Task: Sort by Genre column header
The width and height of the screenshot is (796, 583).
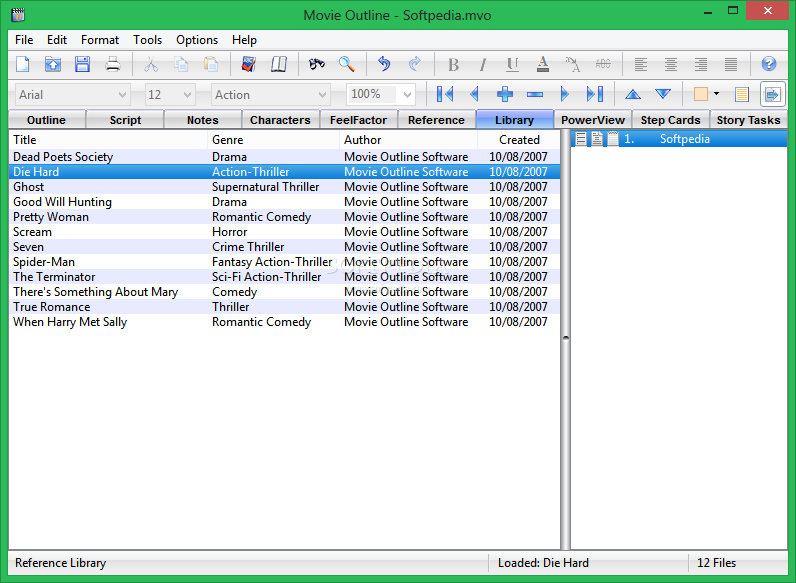Action: click(274, 140)
